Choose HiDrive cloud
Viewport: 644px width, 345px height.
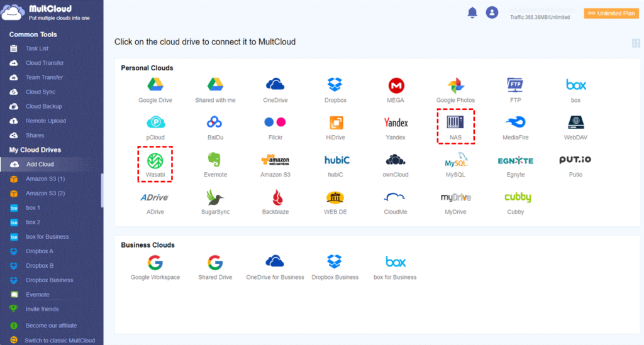point(335,128)
